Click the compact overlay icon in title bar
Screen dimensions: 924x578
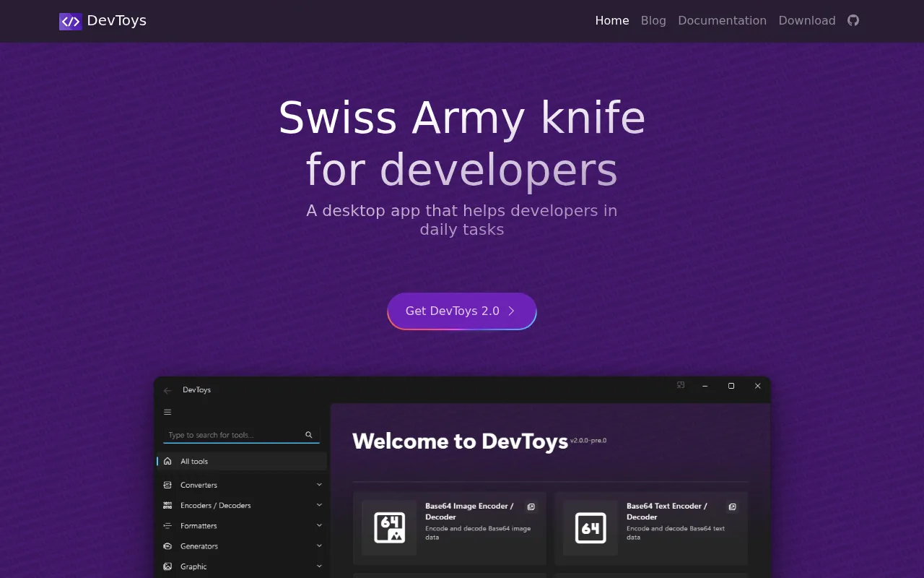[681, 385]
